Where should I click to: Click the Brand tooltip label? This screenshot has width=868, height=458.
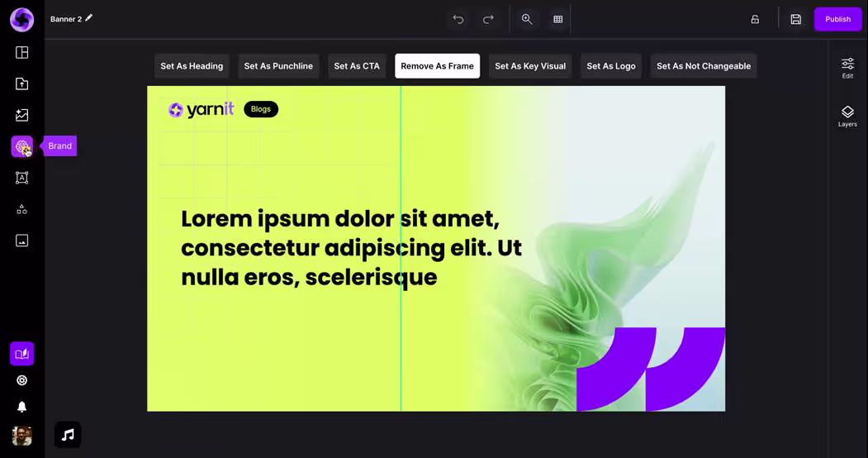[x=59, y=146]
